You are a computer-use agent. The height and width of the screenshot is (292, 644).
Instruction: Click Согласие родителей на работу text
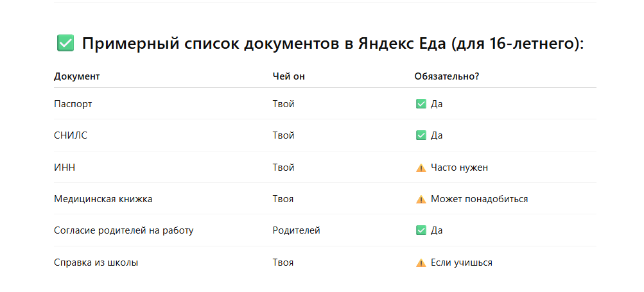[x=124, y=230]
